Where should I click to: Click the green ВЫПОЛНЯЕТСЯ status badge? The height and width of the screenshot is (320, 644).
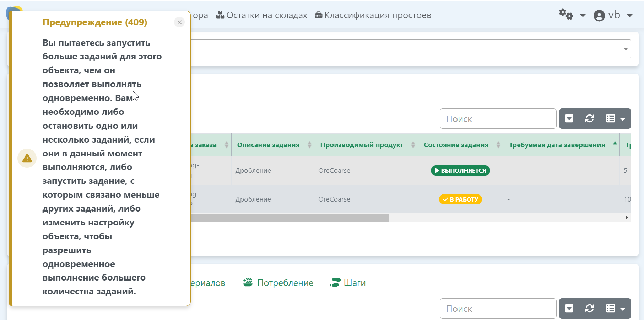click(460, 171)
